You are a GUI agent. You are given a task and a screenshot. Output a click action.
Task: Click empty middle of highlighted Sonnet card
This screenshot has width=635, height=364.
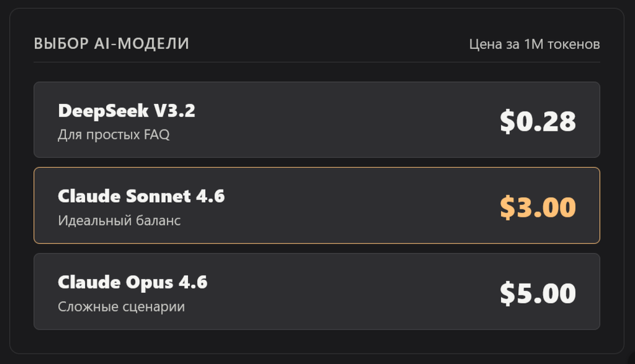click(356, 205)
